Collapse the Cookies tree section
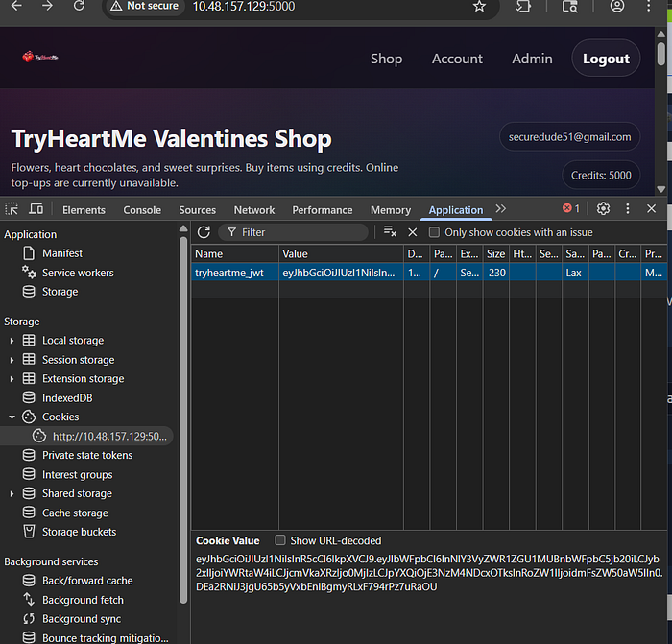Viewport: 672px width, 644px height. coord(12,417)
